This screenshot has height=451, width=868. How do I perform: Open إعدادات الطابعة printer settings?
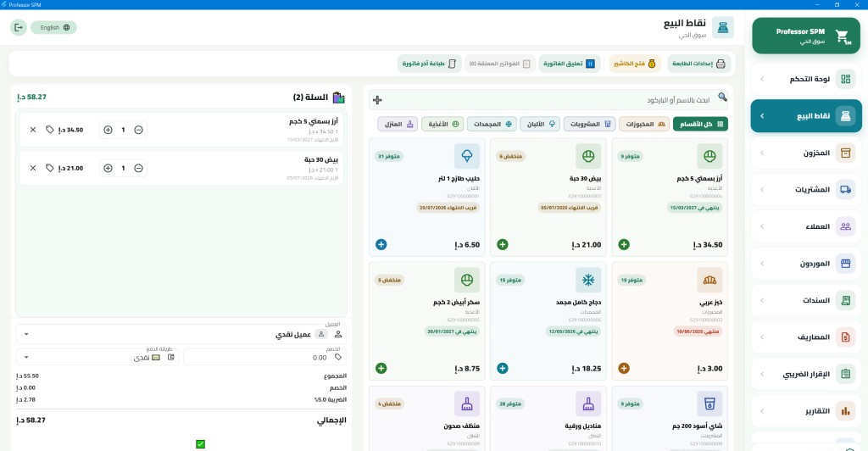(698, 64)
